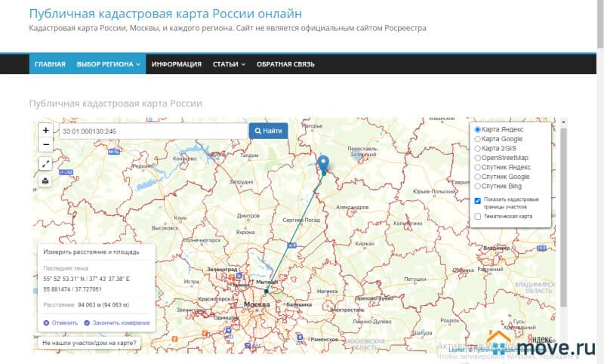Screen dimensions: 604x364
Task: Open the Информация menu item
Action: (176, 64)
